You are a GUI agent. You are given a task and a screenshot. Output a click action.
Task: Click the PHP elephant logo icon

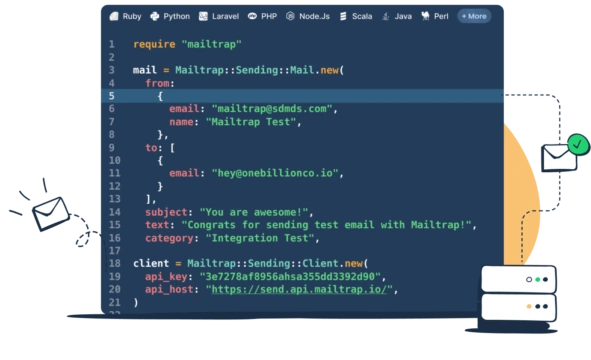pyautogui.click(x=252, y=16)
